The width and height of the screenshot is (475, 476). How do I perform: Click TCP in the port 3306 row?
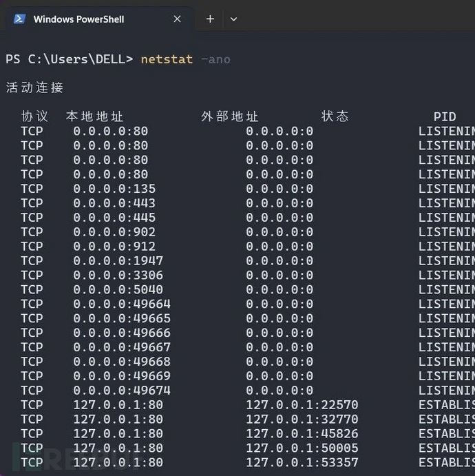coord(32,276)
